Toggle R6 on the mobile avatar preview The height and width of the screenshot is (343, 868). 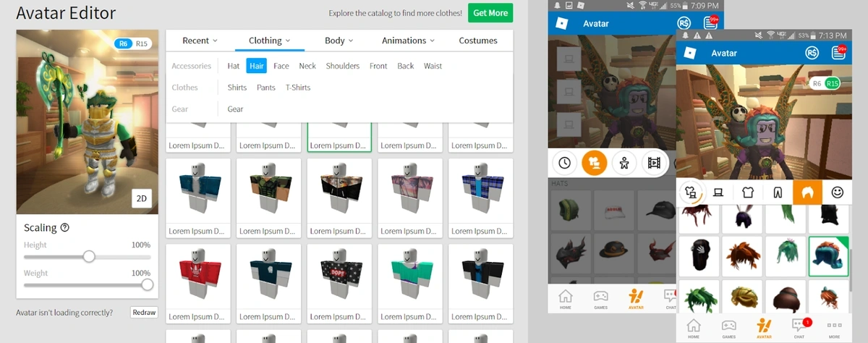point(817,84)
